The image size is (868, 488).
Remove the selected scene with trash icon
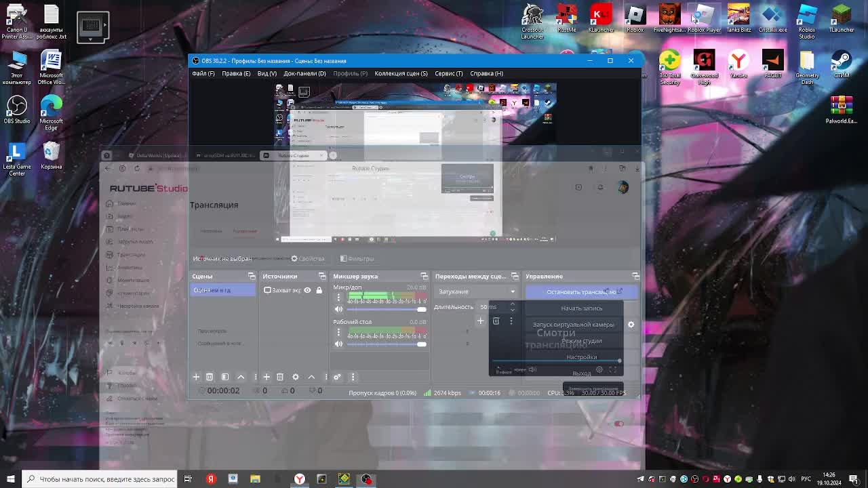pos(210,377)
